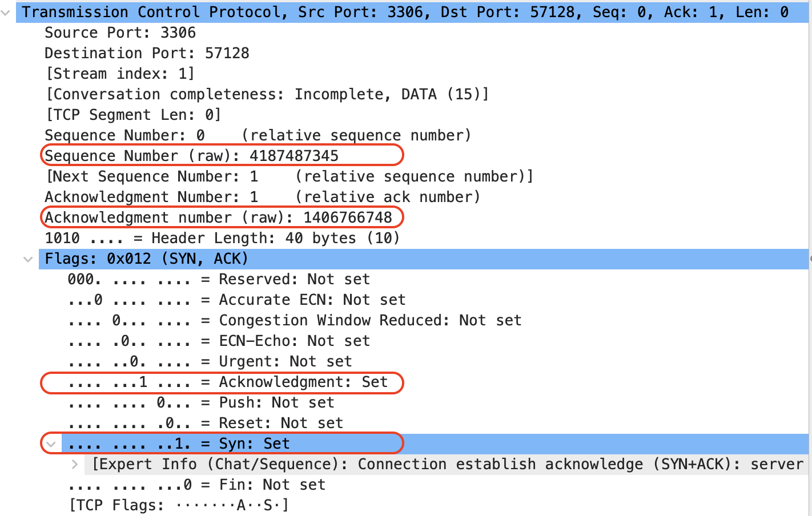Select the Acknowledgment: Set flag row
812x516 pixels.
click(x=228, y=382)
